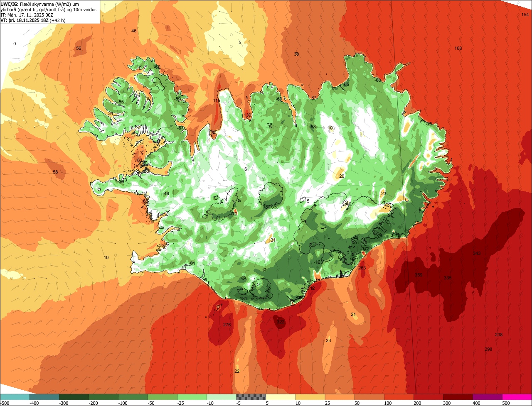Screen dimensions: 532x406
Task: Select the map value '-65'
Action: (346, 85)
